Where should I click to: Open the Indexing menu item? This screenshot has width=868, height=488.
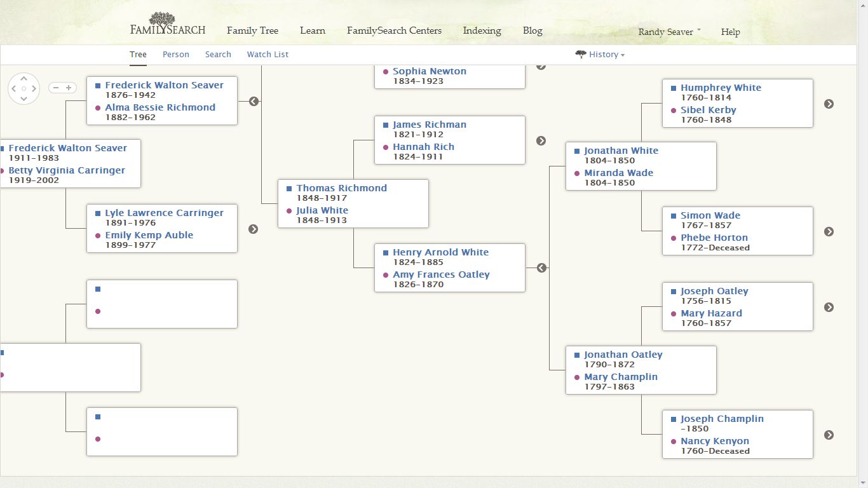pyautogui.click(x=482, y=30)
